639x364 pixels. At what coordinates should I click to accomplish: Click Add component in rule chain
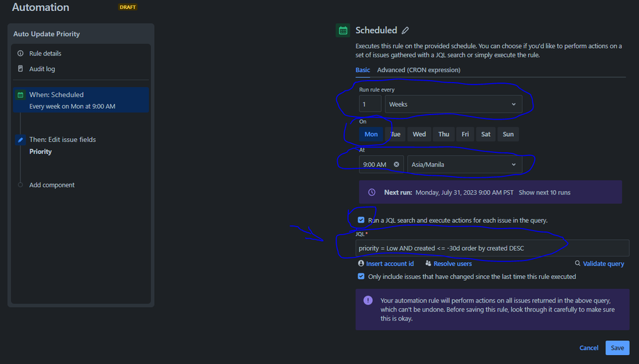[52, 185]
